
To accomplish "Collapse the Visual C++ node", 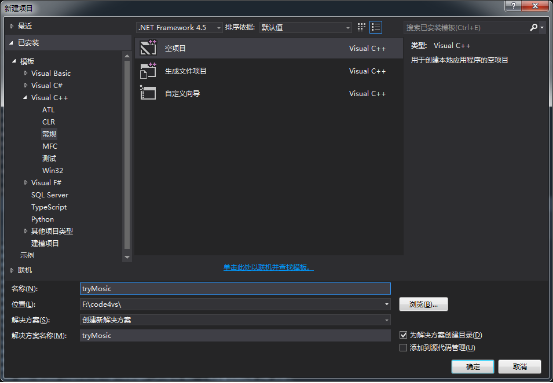I will tap(25, 97).
